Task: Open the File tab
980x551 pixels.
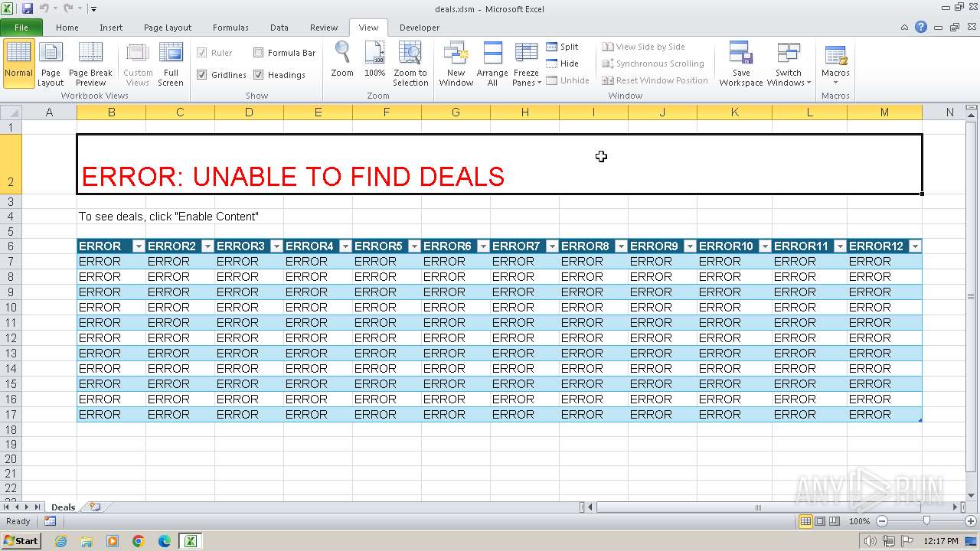Action: click(x=21, y=28)
